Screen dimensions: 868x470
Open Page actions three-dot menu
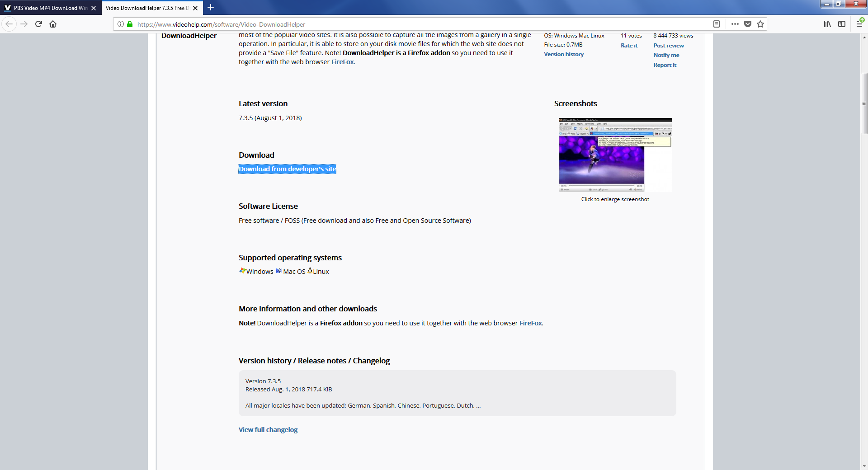click(735, 24)
